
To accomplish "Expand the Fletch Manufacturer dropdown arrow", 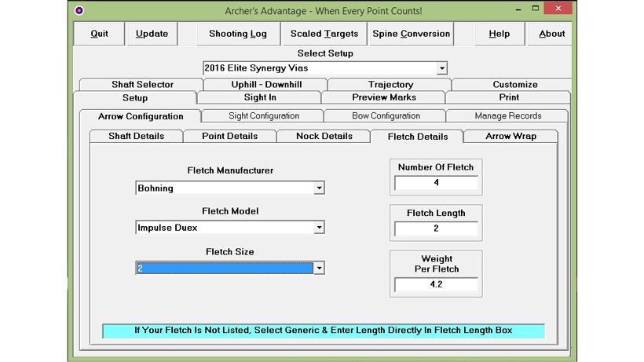I will [319, 188].
